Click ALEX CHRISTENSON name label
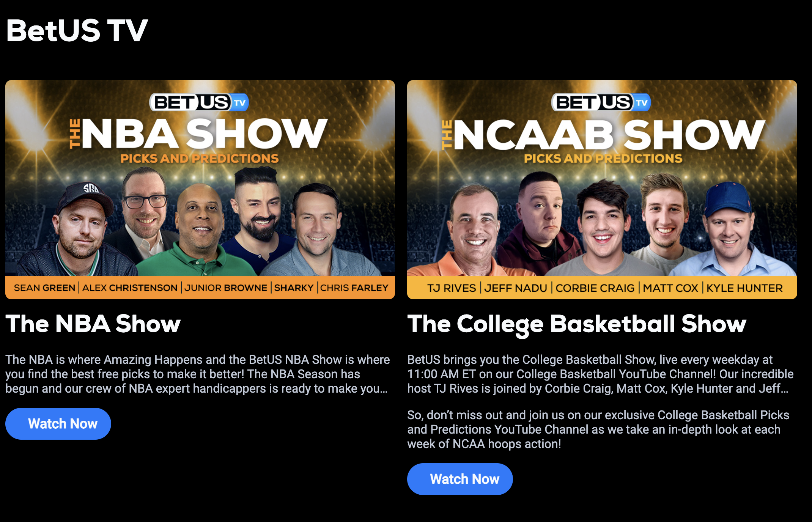This screenshot has height=522, width=812. [130, 288]
